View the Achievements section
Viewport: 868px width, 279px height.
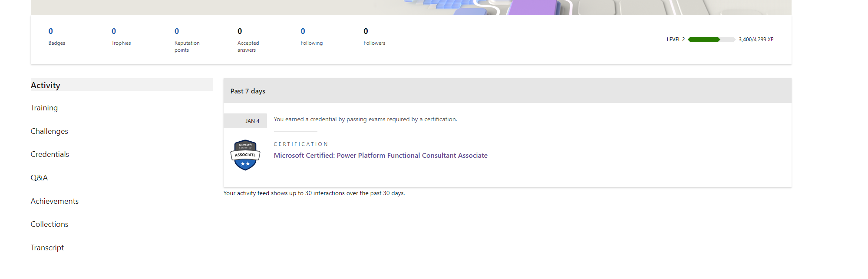point(54,201)
